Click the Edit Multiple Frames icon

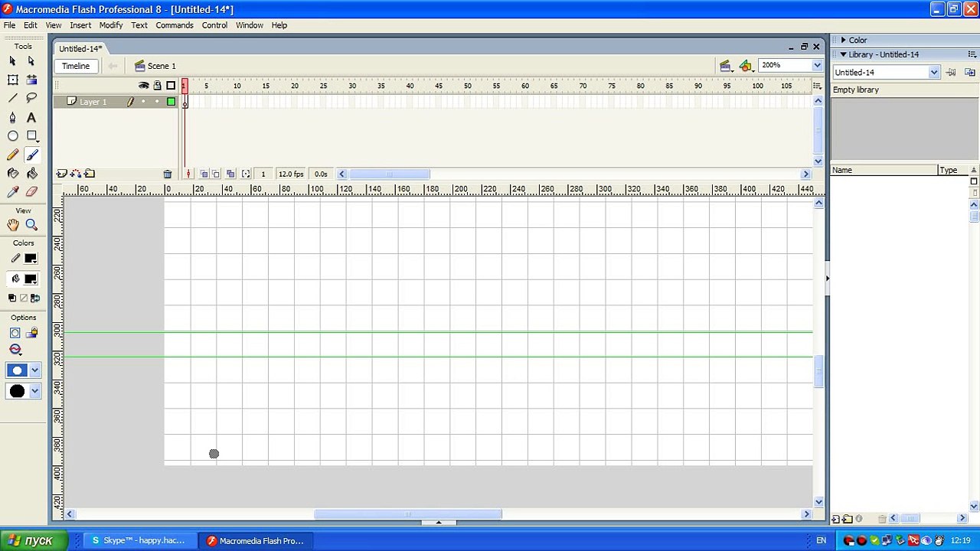[x=230, y=174]
